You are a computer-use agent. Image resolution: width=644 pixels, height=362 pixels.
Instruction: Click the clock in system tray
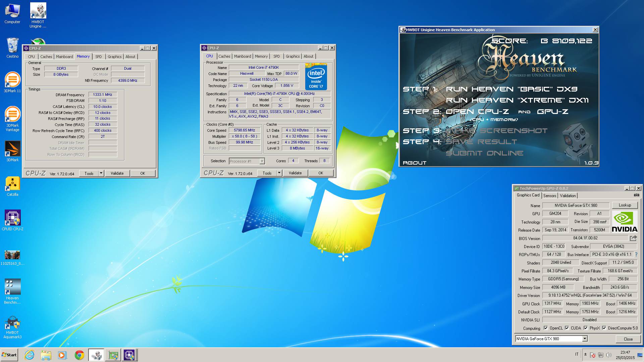(625, 355)
